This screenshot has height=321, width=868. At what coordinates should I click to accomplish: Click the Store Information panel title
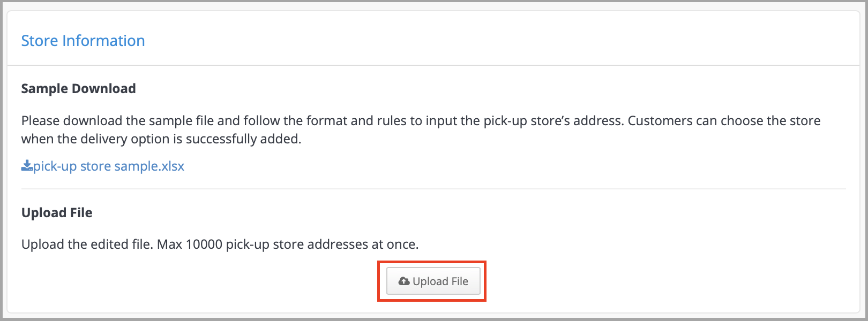[83, 41]
